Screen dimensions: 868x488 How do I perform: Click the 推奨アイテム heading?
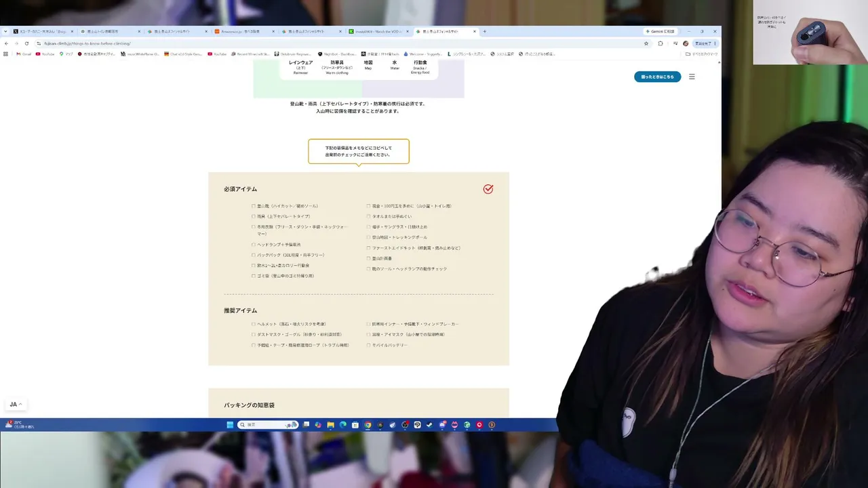pos(241,310)
